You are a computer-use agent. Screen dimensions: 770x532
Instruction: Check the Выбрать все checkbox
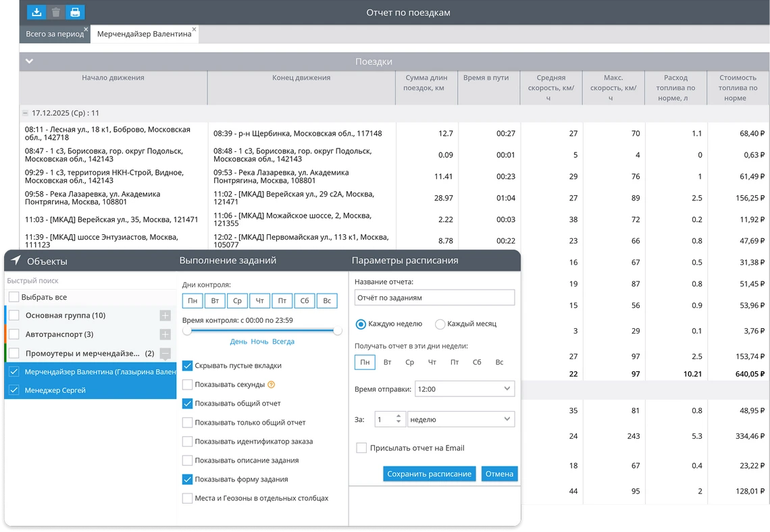[14, 297]
